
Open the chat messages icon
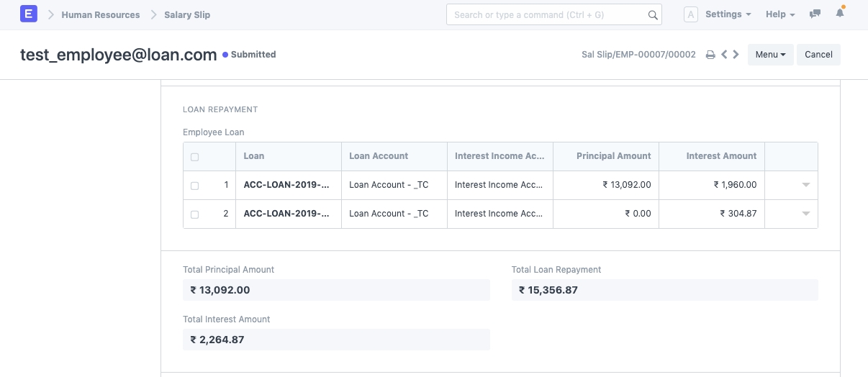815,14
